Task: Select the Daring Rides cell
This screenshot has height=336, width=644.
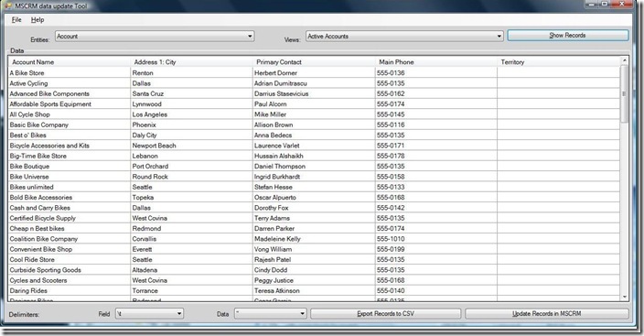Action: tap(69, 290)
